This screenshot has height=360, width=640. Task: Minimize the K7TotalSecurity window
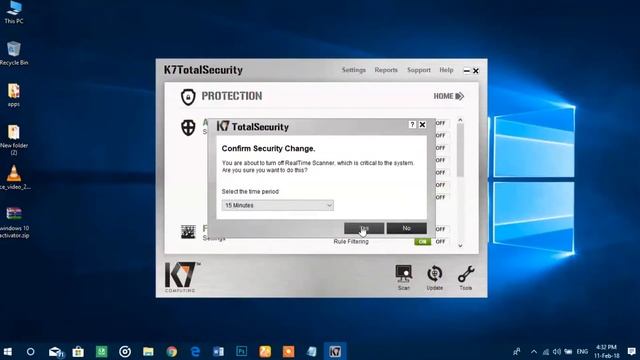click(x=467, y=71)
